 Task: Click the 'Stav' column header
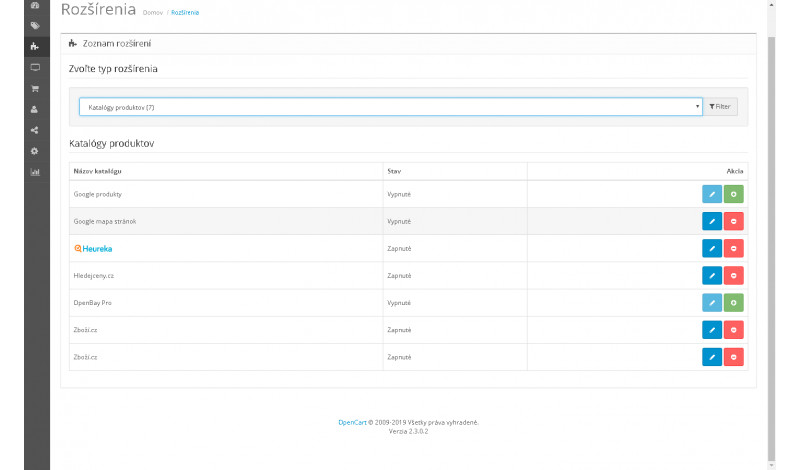click(x=394, y=171)
